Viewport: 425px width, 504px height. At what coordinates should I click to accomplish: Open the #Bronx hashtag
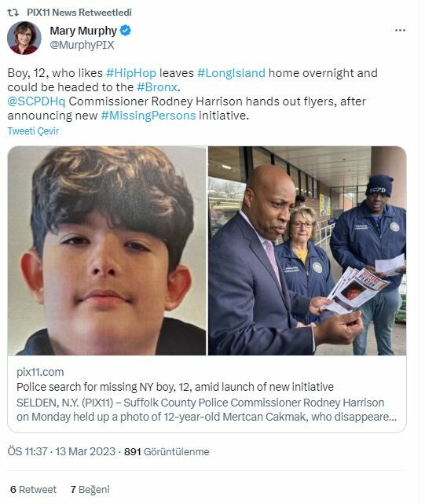(157, 87)
